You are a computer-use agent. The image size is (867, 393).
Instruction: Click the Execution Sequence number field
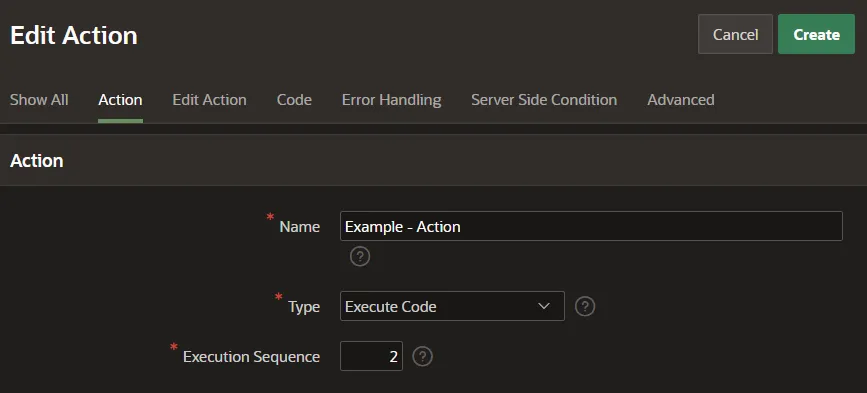[372, 356]
